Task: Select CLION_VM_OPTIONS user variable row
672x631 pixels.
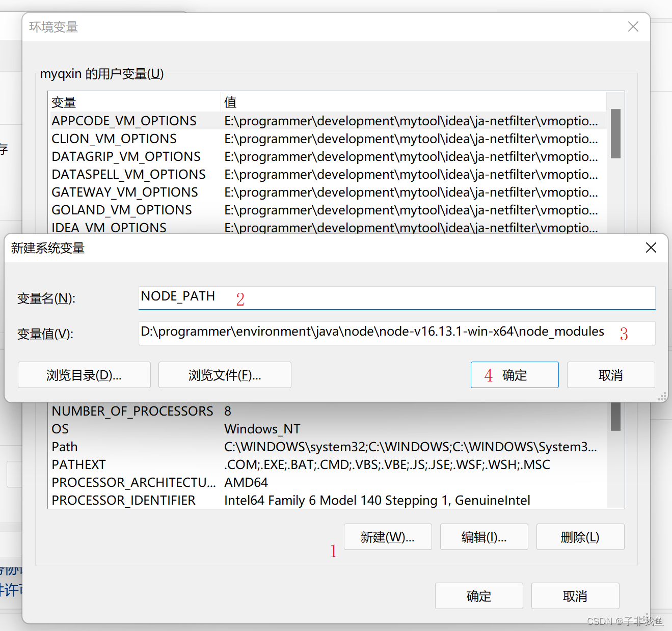Action: (327, 139)
